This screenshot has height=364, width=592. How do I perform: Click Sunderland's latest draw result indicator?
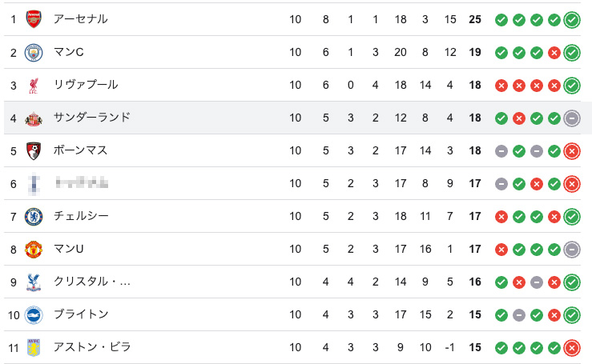572,118
